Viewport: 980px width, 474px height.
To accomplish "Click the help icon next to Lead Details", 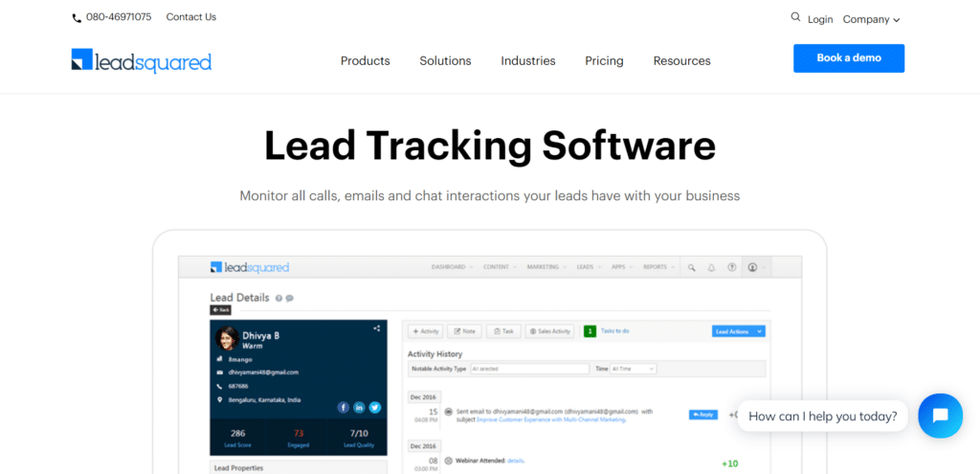I will pyautogui.click(x=278, y=298).
